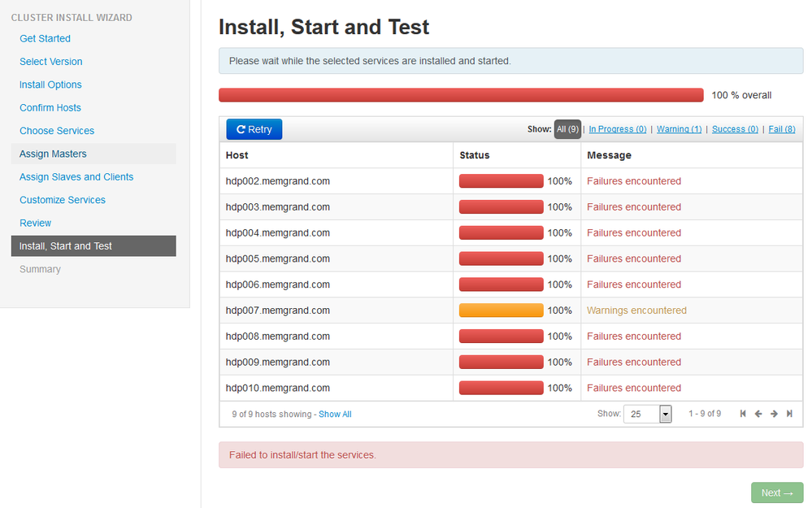Open Warnings encountered message for hdp007
This screenshot has height=508, width=812.
636,310
